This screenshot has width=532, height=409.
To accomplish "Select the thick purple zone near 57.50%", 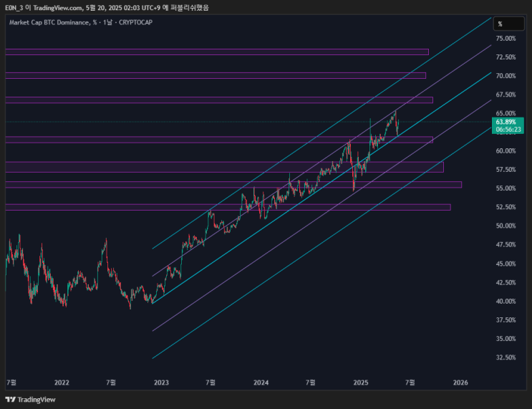I will point(225,167).
